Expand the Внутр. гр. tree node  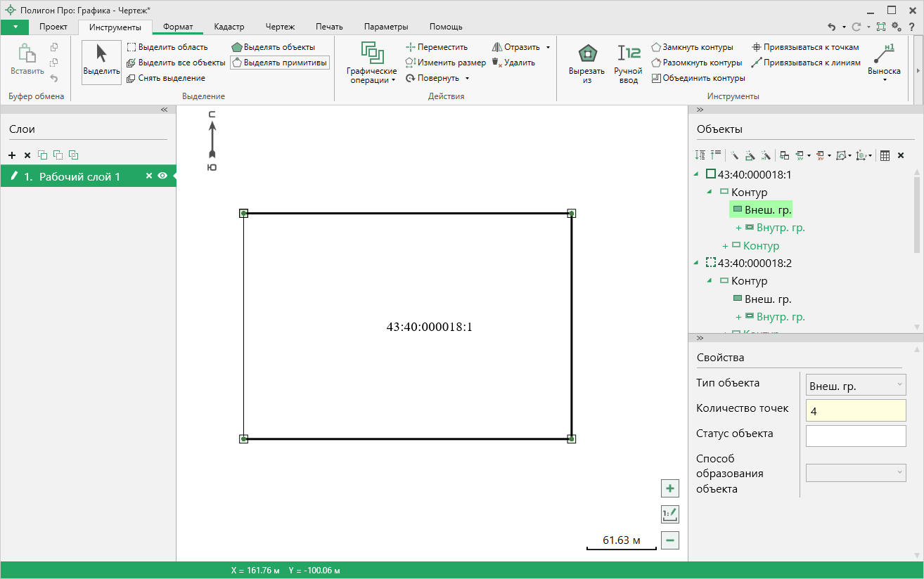[738, 228]
